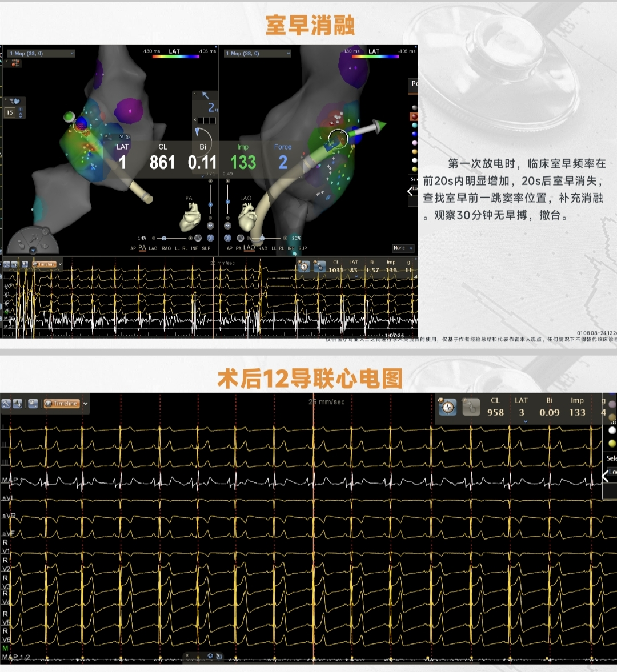
Task: Click the 15 value stepper field on left
Action: 10,113
